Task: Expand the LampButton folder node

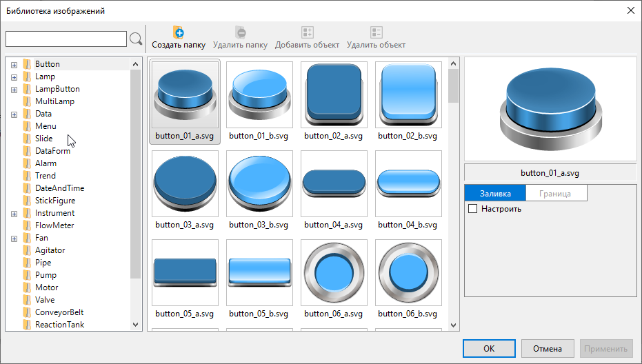Action: pos(14,90)
